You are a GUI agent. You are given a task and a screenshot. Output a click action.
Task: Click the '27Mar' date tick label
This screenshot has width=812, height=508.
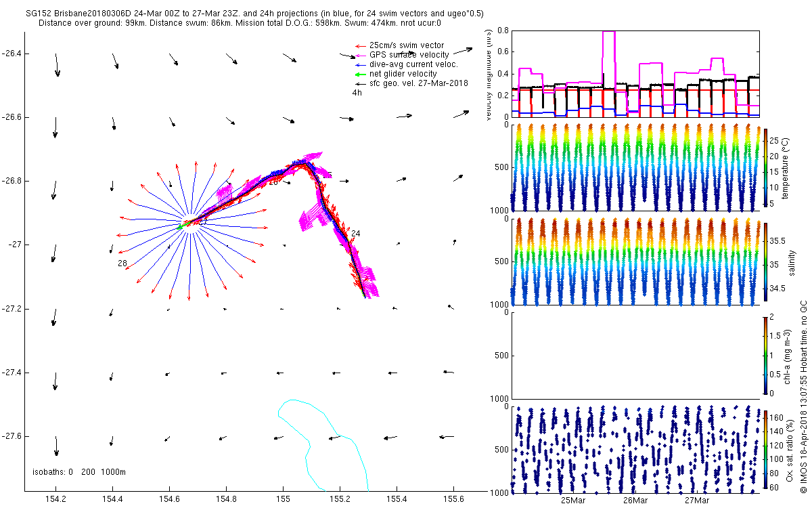tap(696, 500)
